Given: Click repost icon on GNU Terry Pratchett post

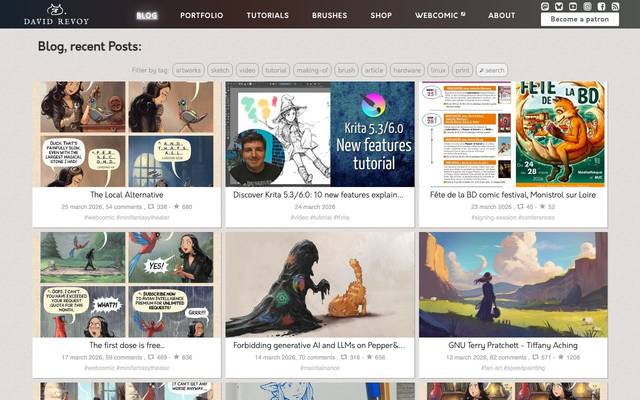Looking at the screenshot, I should tap(535, 357).
